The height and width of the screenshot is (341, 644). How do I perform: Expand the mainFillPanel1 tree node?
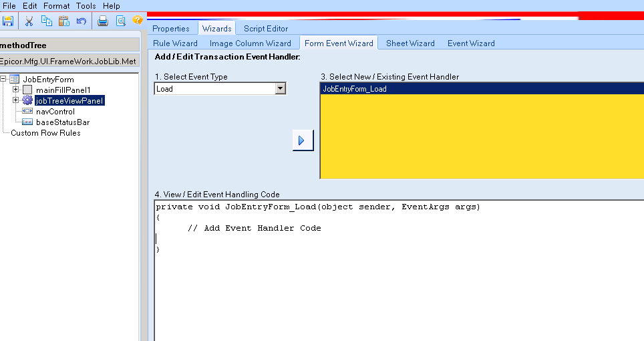(15, 89)
